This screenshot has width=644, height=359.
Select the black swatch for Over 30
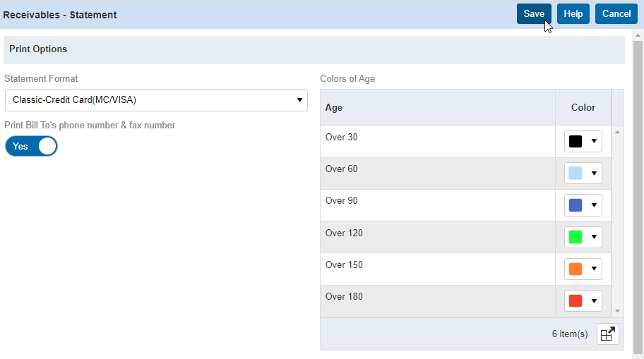pyautogui.click(x=576, y=141)
